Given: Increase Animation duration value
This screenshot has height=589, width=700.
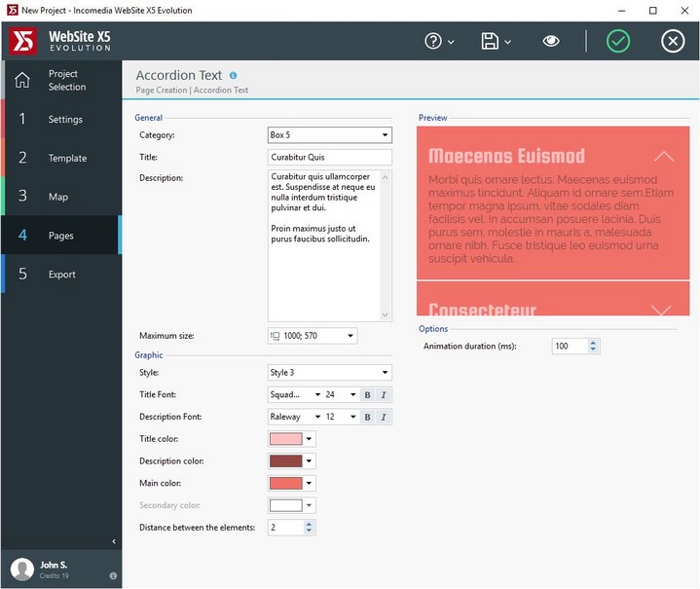Looking at the screenshot, I should tap(593, 343).
